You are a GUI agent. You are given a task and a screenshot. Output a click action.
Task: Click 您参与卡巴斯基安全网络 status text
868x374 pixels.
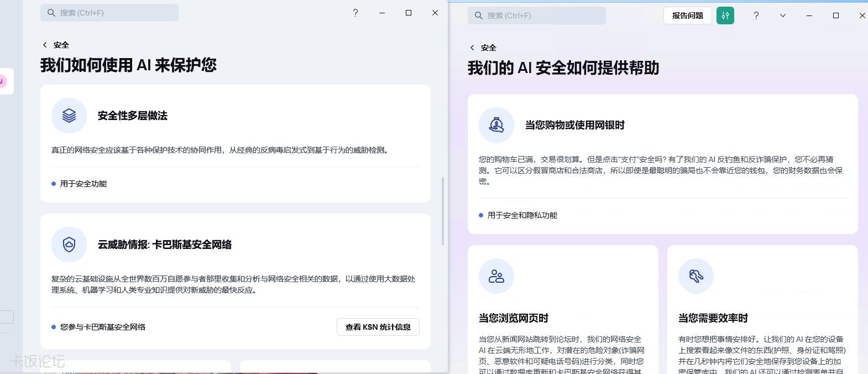tap(103, 327)
